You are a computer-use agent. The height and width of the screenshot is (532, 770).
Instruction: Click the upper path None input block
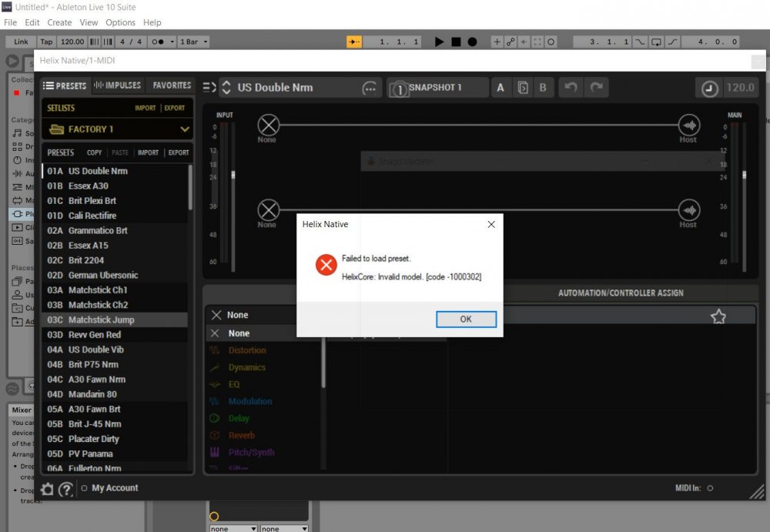[268, 125]
